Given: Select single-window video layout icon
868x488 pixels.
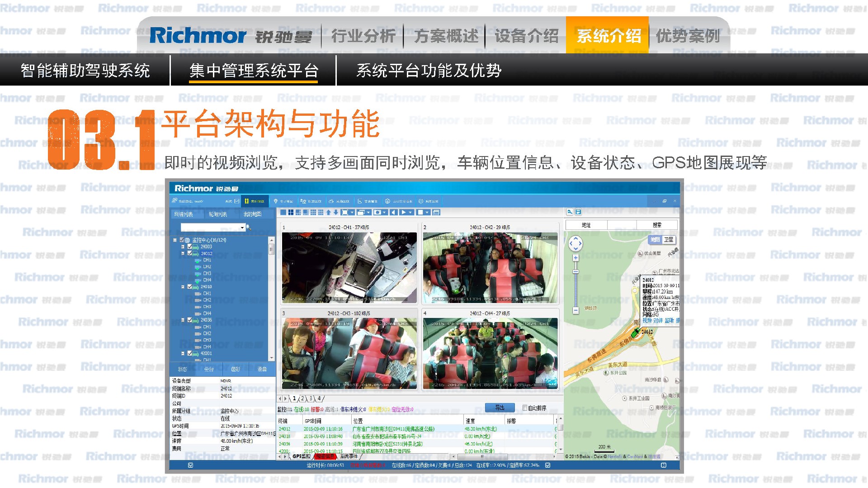Looking at the screenshot, I should 283,212.
